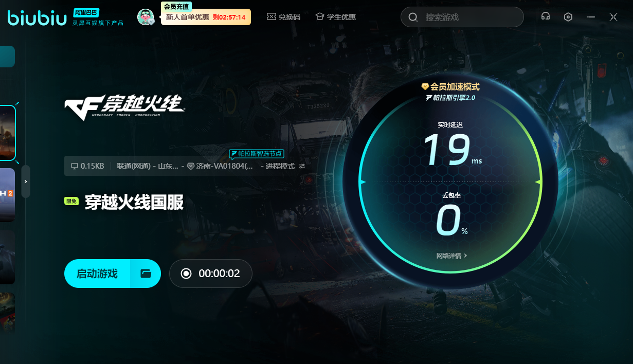Minimize the biubiu window
The height and width of the screenshot is (364, 633).
point(591,17)
